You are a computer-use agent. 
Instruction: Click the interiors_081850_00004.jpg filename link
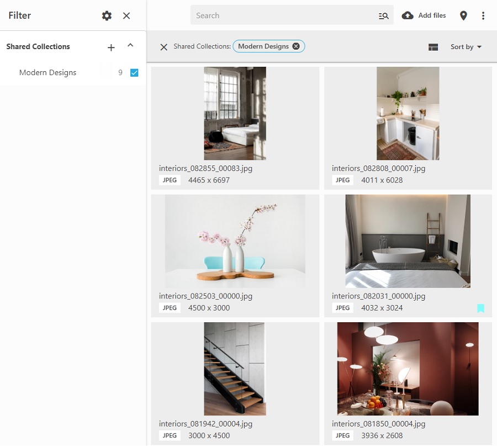pyautogui.click(x=378, y=424)
